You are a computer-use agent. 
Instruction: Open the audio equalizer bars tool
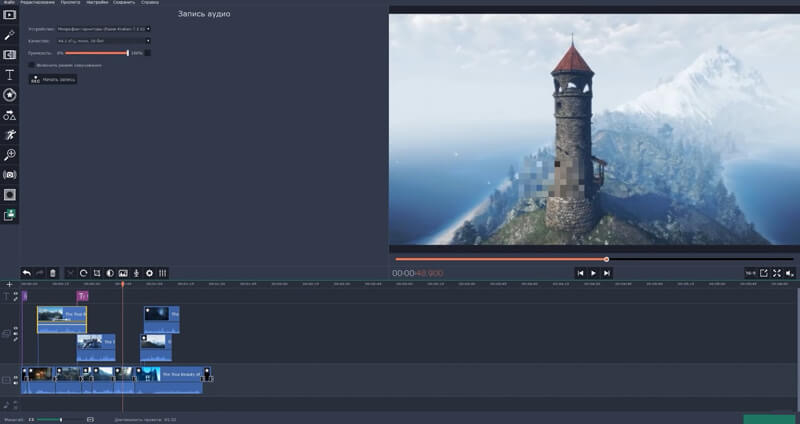[163, 273]
